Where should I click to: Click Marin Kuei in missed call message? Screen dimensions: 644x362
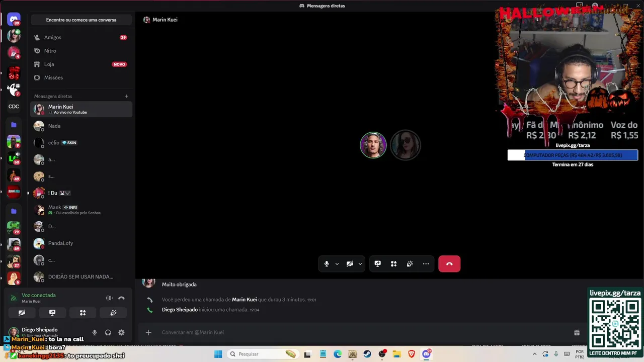tap(244, 300)
